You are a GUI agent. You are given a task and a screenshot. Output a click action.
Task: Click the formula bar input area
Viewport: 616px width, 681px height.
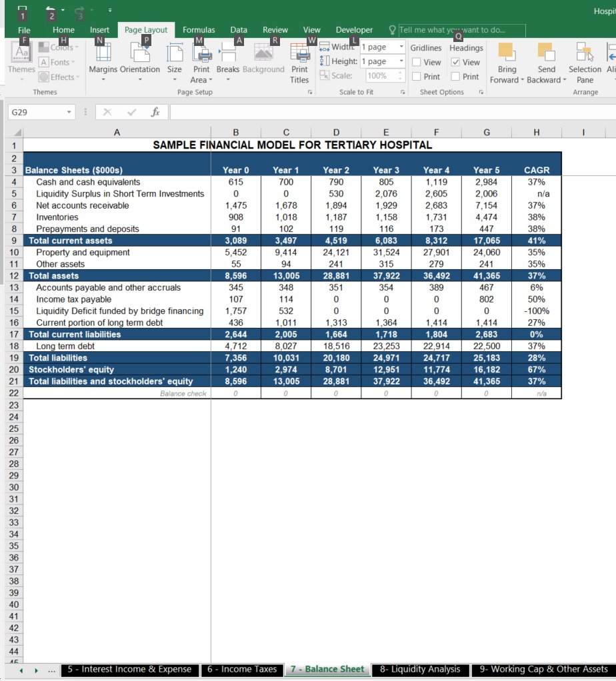point(393,112)
